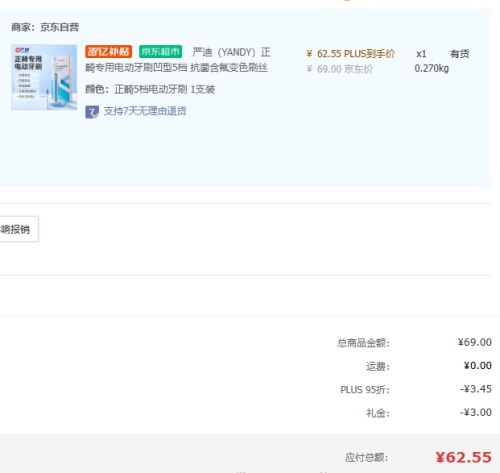Click the 运费 ¥0.00 value
Image resolution: width=500 pixels, height=473 pixels.
pyautogui.click(x=477, y=366)
